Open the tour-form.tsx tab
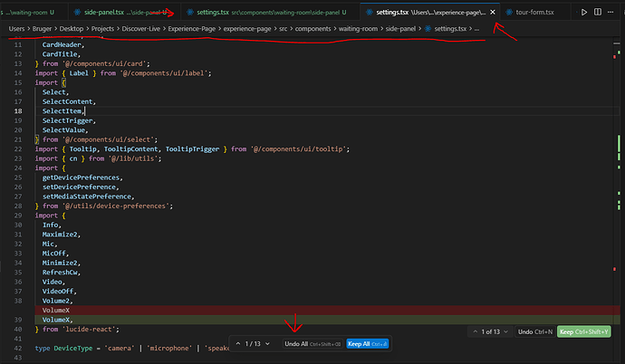The width and height of the screenshot is (625, 364). (534, 13)
